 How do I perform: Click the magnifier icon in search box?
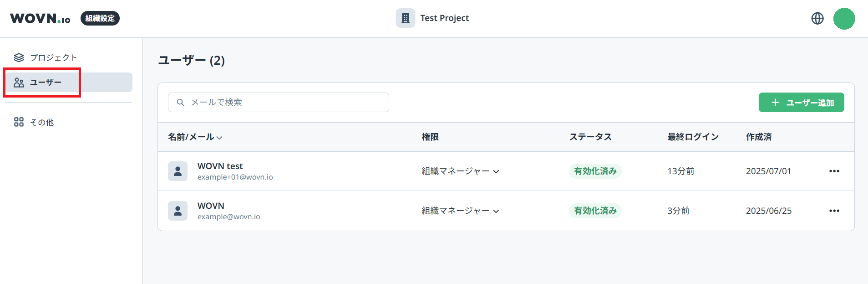pyautogui.click(x=181, y=103)
